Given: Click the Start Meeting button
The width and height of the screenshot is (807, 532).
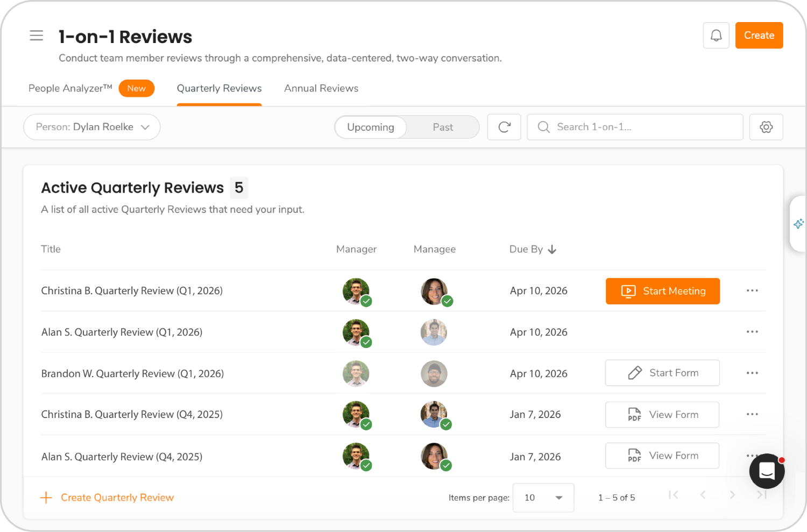Looking at the screenshot, I should coord(663,291).
